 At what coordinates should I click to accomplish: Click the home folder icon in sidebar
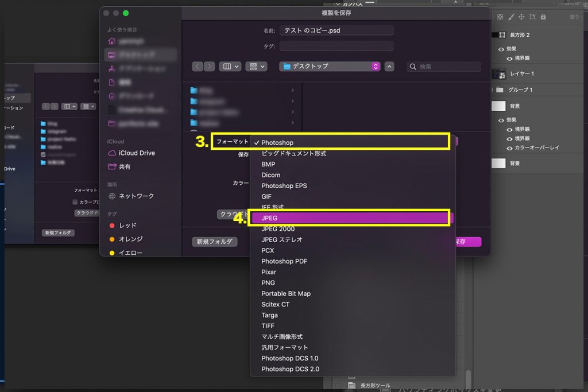pyautogui.click(x=112, y=41)
